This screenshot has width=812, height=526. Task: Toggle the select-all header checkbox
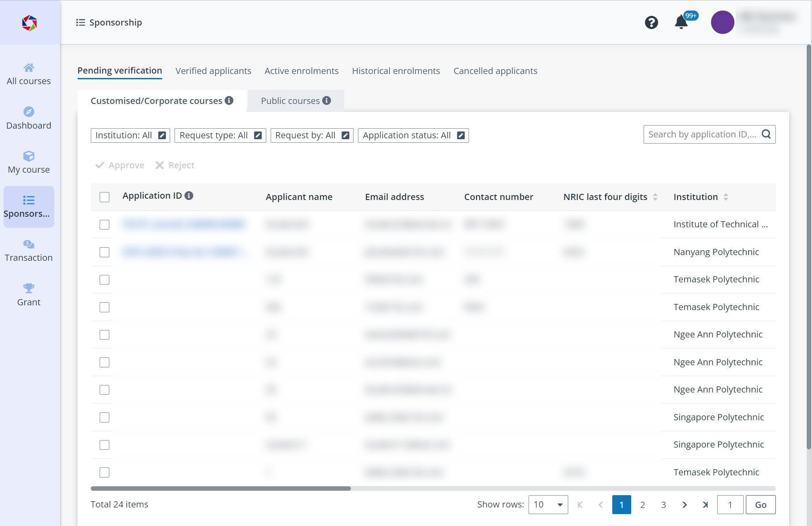[104, 197]
